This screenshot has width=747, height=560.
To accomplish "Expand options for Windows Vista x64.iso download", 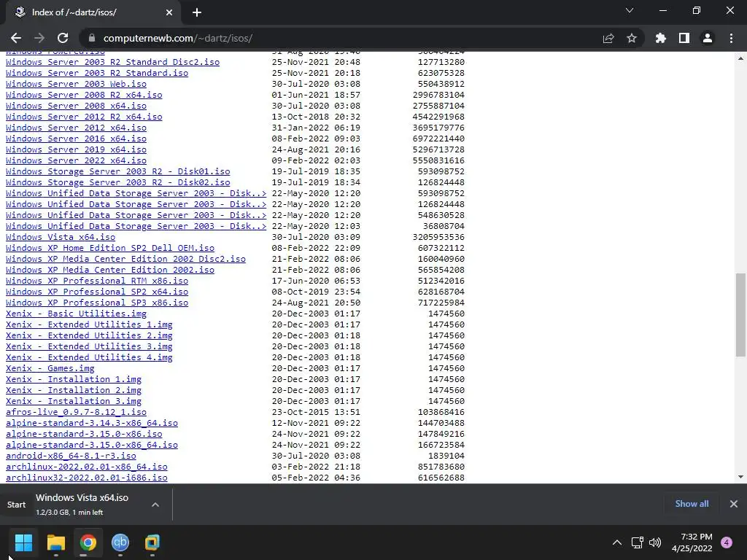I will point(155,505).
